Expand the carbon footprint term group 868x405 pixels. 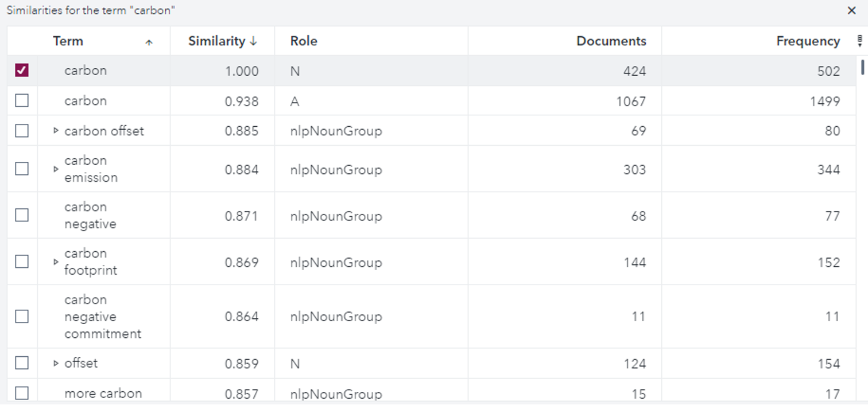(x=56, y=262)
